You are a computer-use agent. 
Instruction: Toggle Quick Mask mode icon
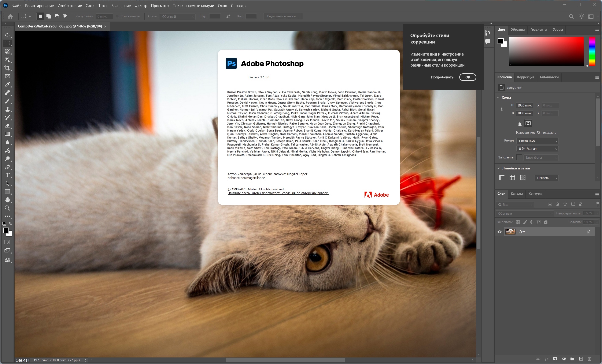pyautogui.click(x=7, y=242)
